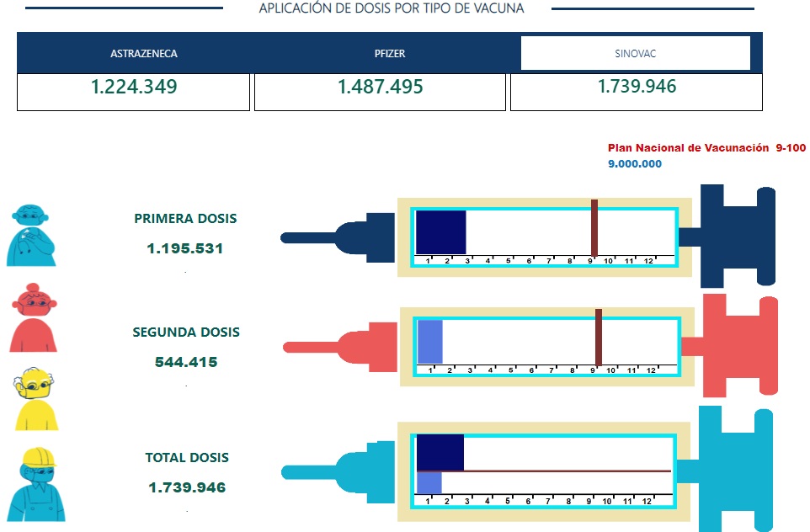
Task: Click the Sinovac dose count 1.739.946 card
Action: [x=637, y=92]
